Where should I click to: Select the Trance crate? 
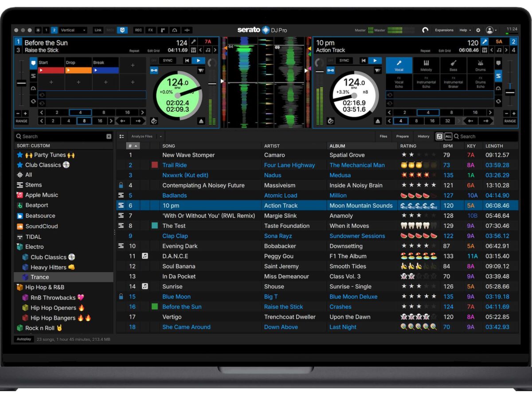pos(63,277)
